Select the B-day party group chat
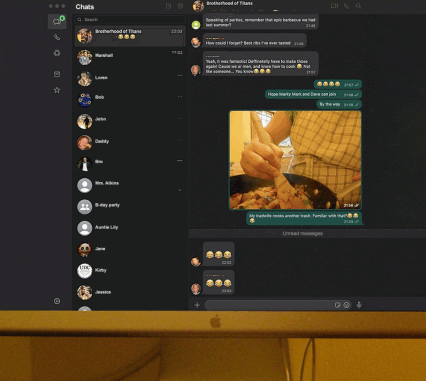Image resolution: width=426 pixels, height=381 pixels. coord(130,207)
